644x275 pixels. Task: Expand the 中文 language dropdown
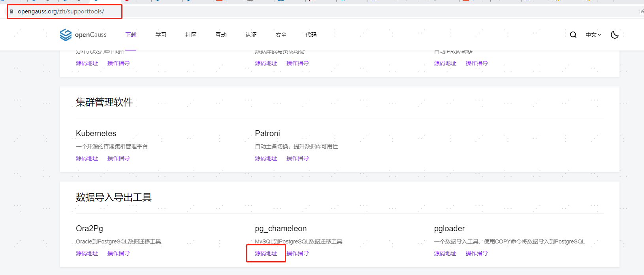[593, 35]
